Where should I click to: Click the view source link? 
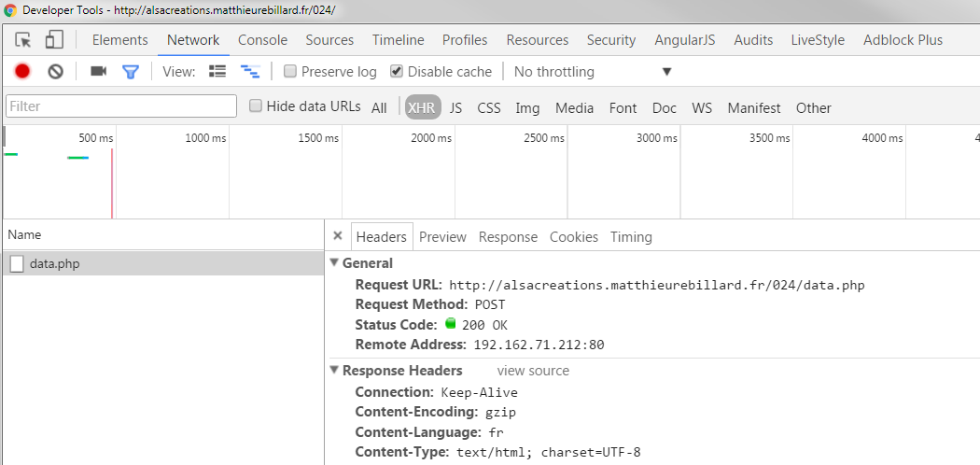533,371
